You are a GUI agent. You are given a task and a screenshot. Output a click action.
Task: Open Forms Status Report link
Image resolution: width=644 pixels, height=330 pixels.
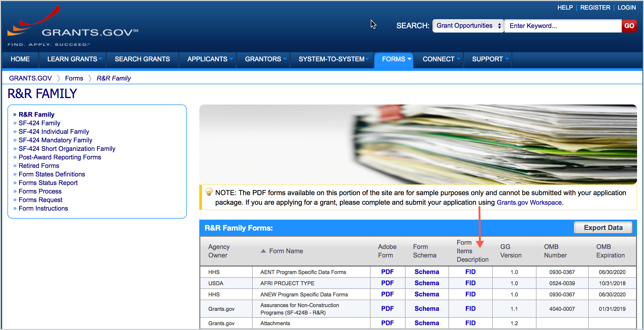[48, 183]
